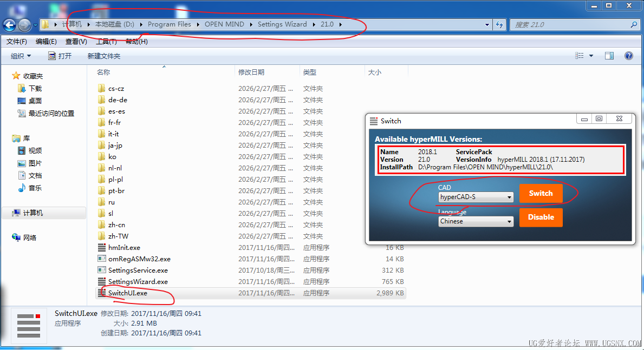Select the de-de folder icon
The height and width of the screenshot is (350, 644).
point(101,100)
